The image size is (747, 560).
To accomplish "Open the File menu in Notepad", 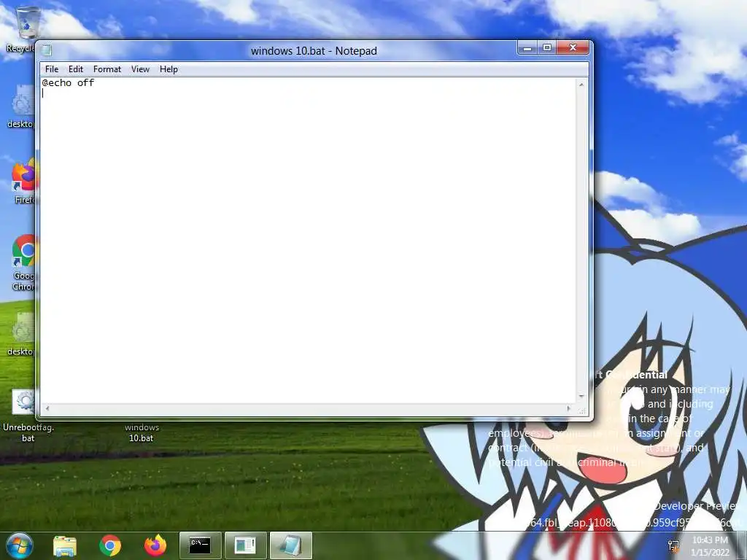I will (x=52, y=69).
